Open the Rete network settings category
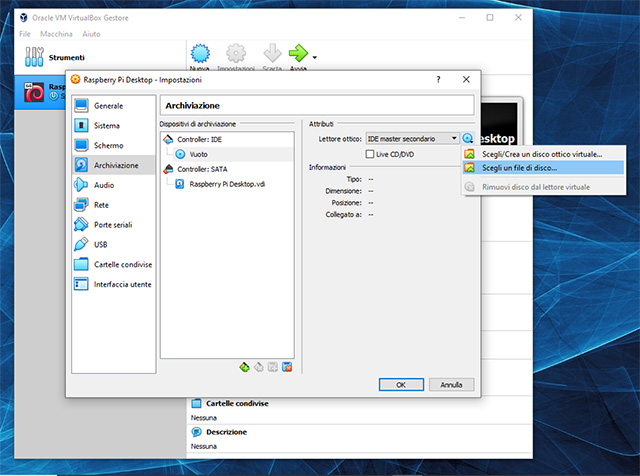 tap(101, 205)
